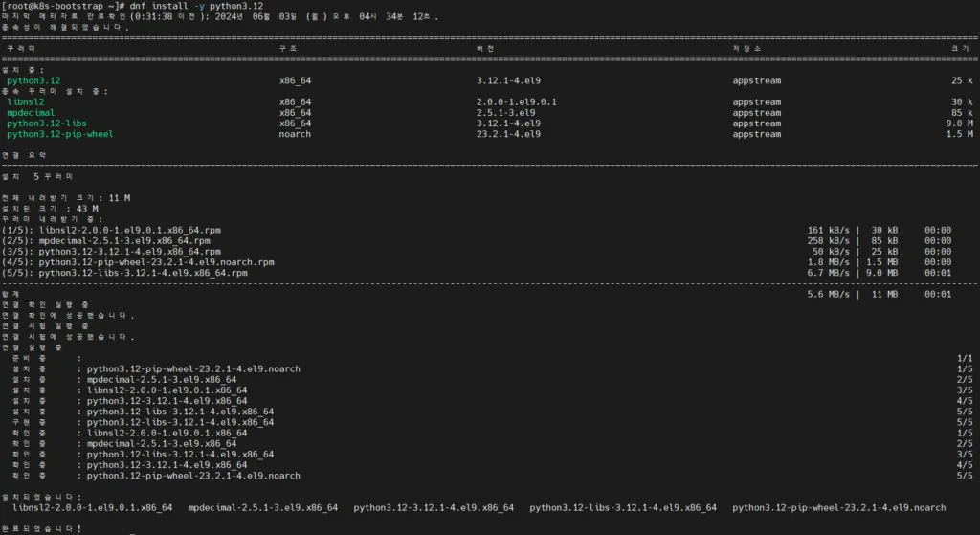Click version cell "23.2.1-4.el9"
The width and height of the screenshot is (980, 535).
(x=508, y=134)
